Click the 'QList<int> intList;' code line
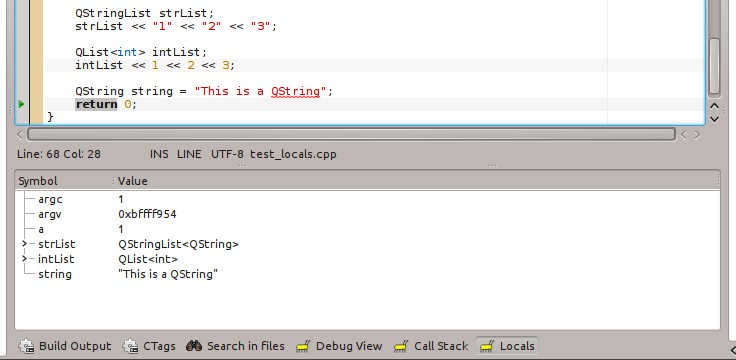The image size is (736, 360). coord(141,52)
